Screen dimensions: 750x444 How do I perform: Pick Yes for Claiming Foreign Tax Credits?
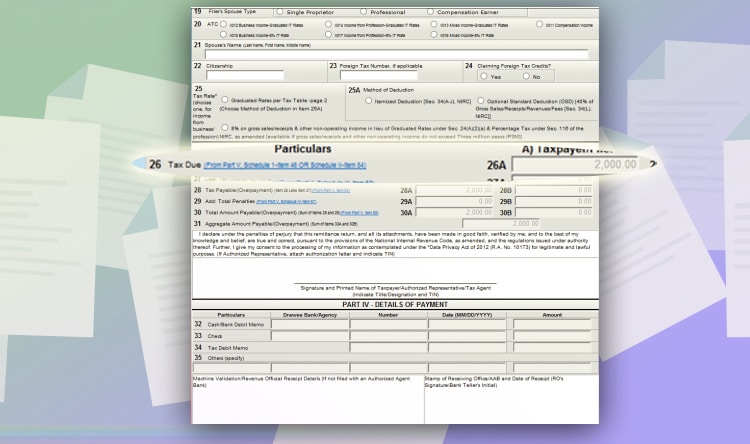tap(484, 76)
